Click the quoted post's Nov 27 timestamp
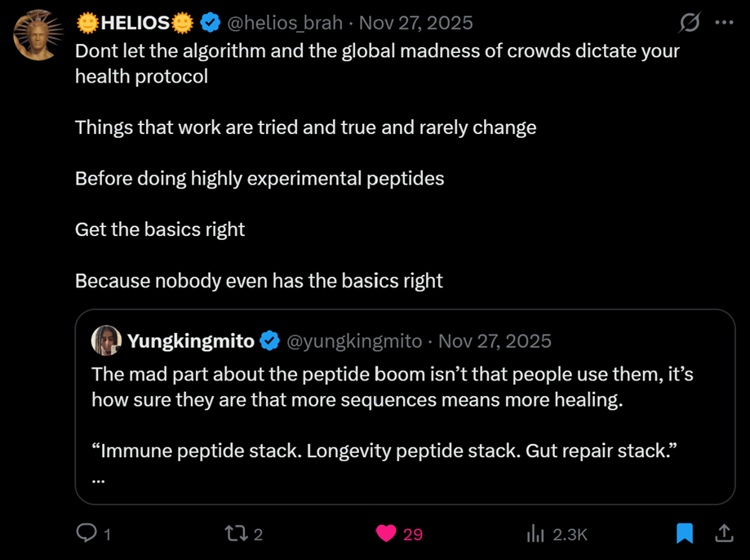This screenshot has height=560, width=750. point(495,340)
